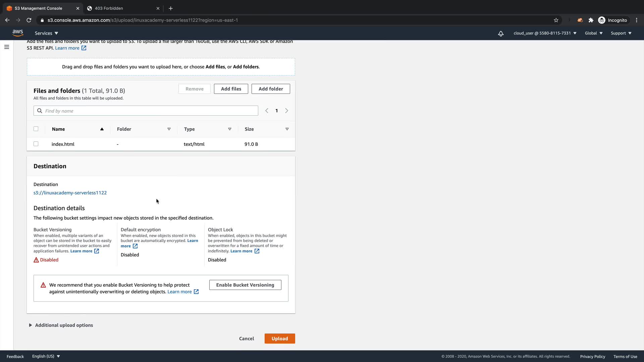Image resolution: width=644 pixels, height=362 pixels.
Task: Click the Find by name search field
Action: click(146, 111)
